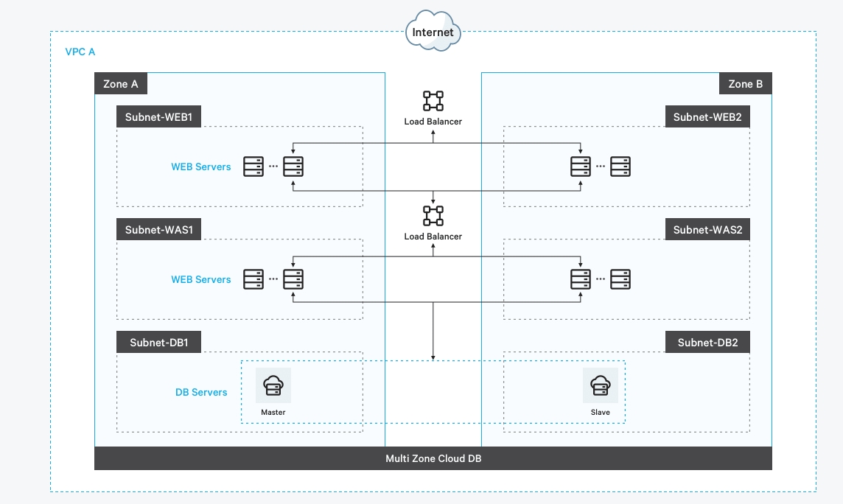
Task: Click the Multi Zone Cloud DB bar
Action: click(433, 458)
